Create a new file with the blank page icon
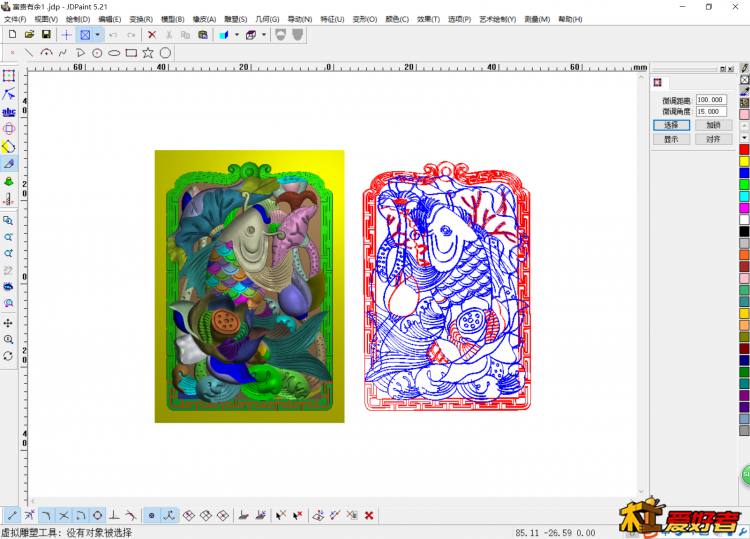Viewport: 750px width, 539px height. pos(12,34)
